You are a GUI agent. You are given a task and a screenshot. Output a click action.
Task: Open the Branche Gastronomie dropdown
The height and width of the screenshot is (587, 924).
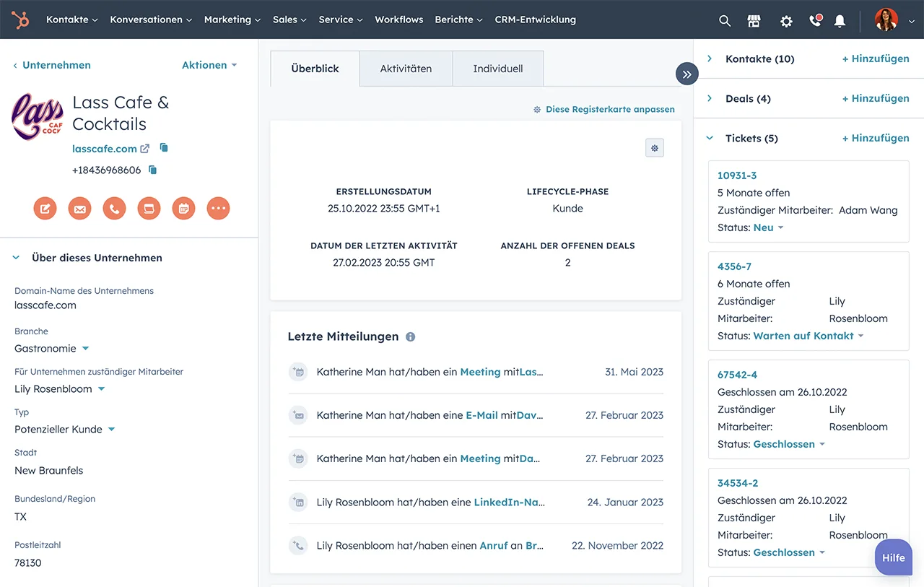coord(52,349)
